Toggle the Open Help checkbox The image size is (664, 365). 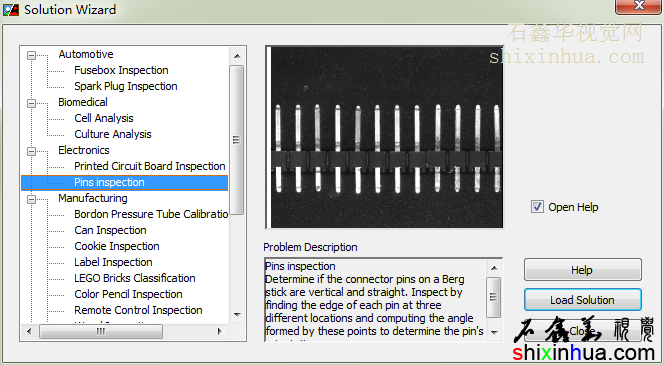pos(537,207)
